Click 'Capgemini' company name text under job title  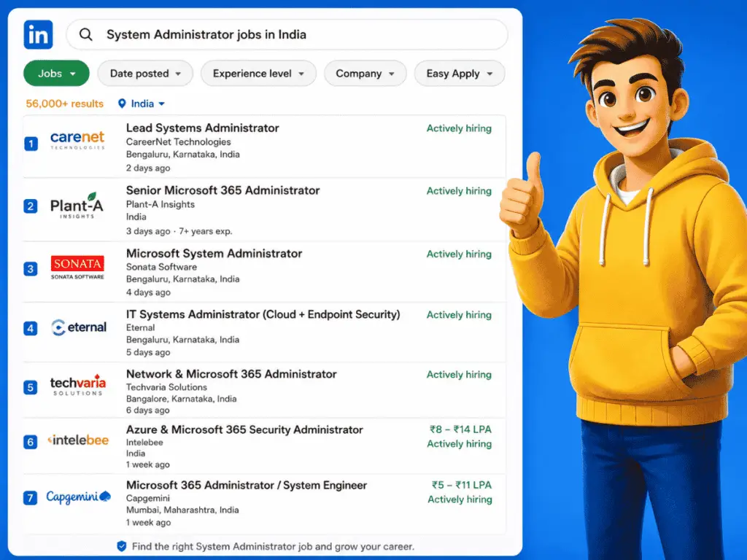coord(147,498)
